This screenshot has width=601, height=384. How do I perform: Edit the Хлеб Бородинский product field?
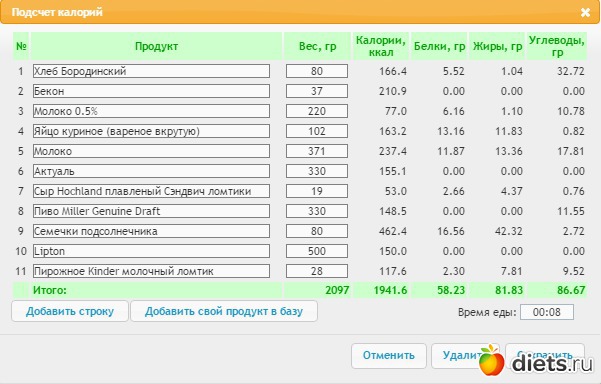151,71
